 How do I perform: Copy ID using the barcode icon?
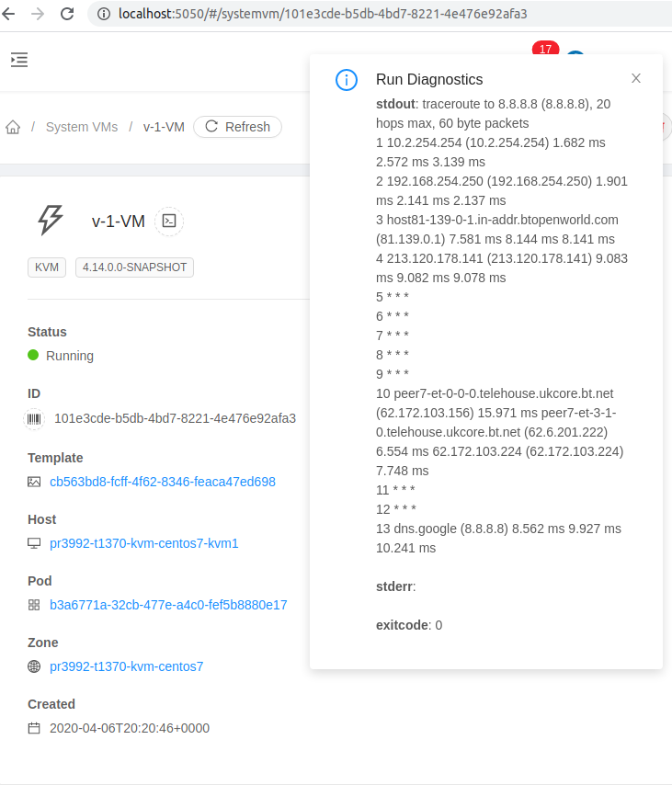click(x=34, y=418)
